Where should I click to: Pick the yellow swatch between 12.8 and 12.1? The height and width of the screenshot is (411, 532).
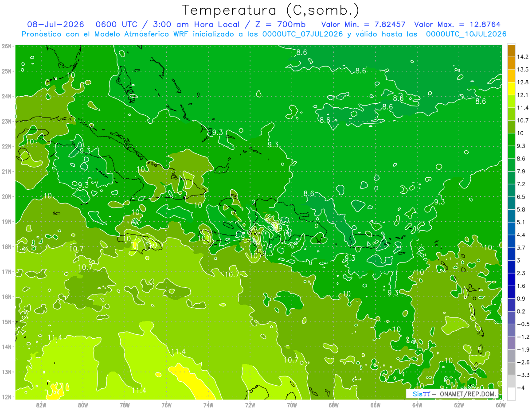point(511,88)
